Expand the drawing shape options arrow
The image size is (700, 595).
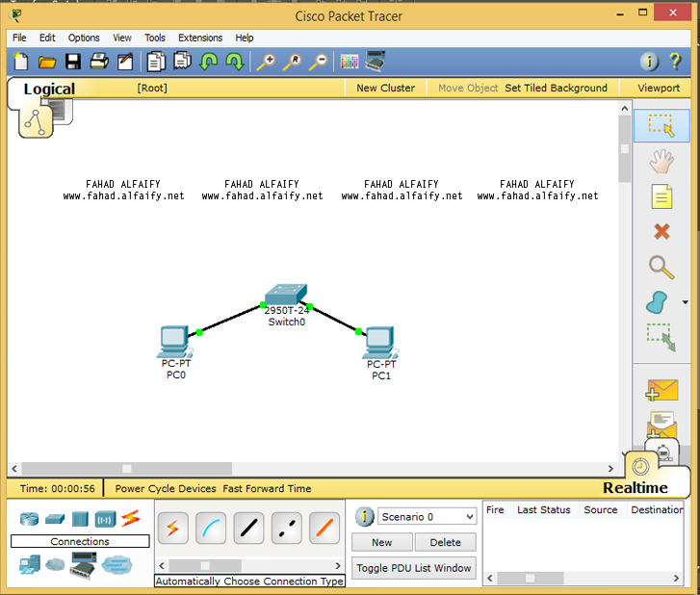(685, 302)
